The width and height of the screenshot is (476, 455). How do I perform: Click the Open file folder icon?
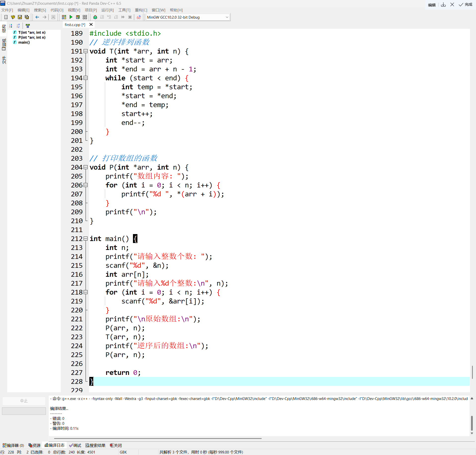[13, 17]
